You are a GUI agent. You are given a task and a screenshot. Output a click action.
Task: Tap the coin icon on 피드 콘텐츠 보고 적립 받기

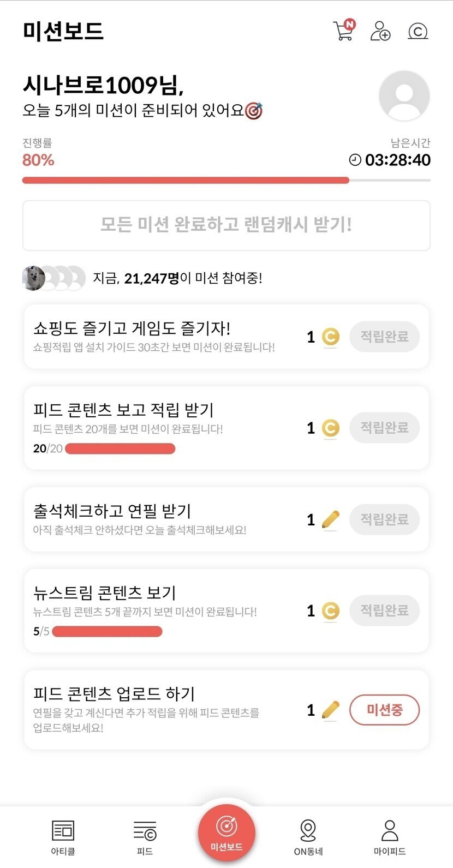click(x=330, y=428)
